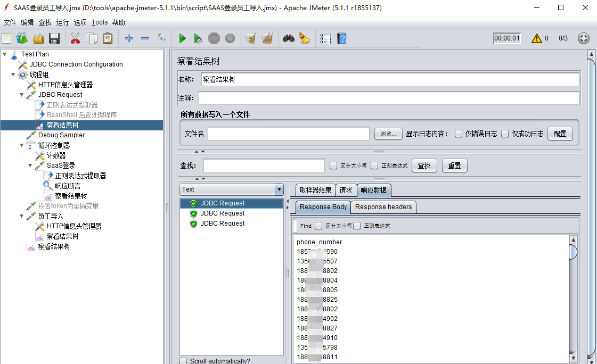This screenshot has height=364, width=597.
Task: Save the test plan with floppy icon
Action: point(54,38)
